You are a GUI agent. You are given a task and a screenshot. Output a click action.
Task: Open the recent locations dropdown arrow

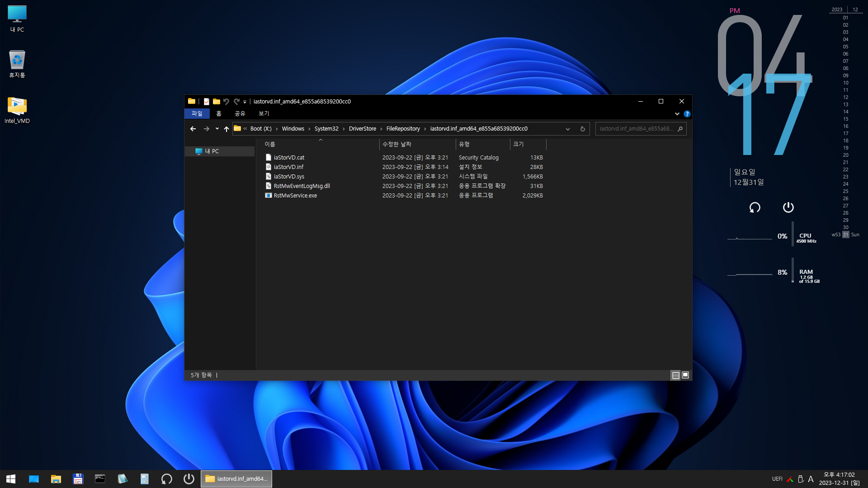tap(217, 129)
